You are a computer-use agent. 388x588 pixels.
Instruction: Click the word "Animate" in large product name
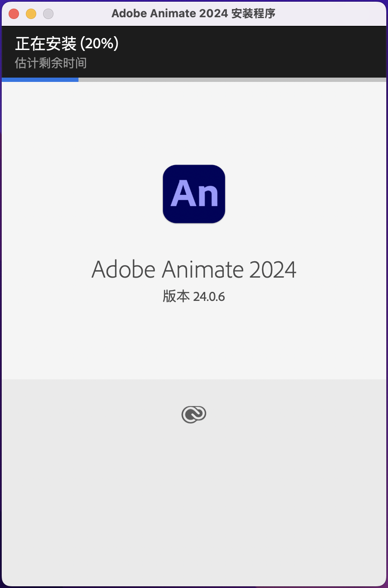pyautogui.click(x=202, y=269)
